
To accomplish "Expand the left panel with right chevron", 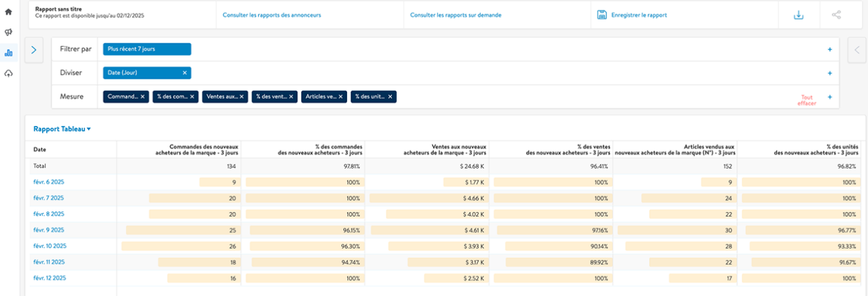I will [34, 49].
